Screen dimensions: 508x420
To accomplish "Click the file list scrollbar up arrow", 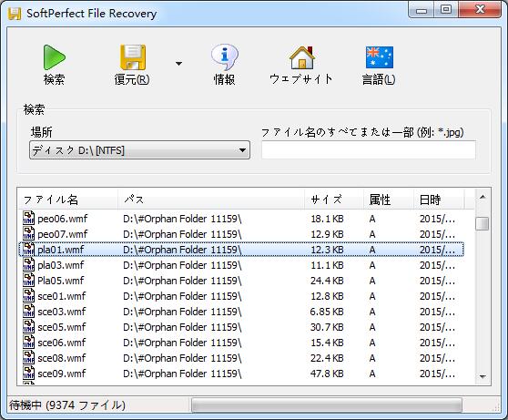I will (x=483, y=197).
